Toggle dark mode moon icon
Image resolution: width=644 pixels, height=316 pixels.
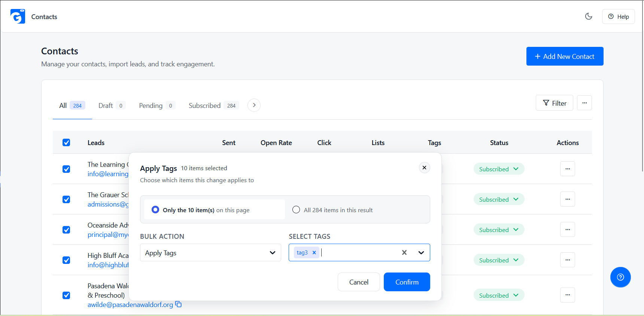point(589,16)
